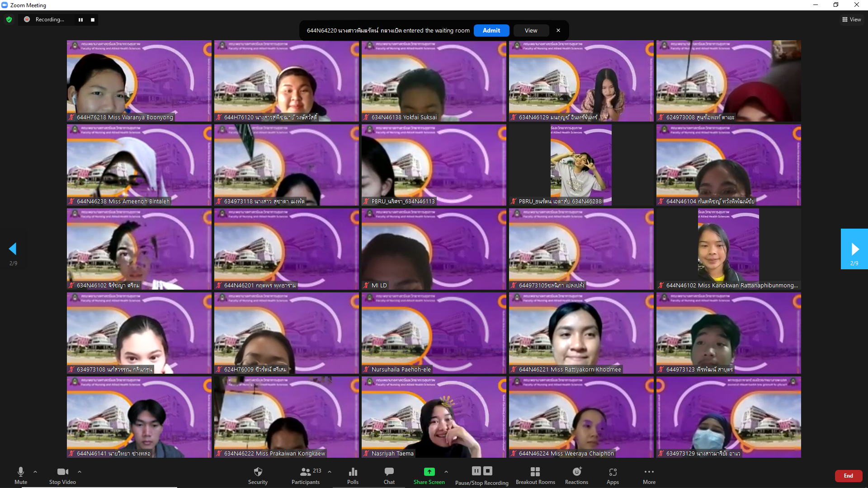
Task: Pause recording in top recording bar
Action: pos(80,19)
